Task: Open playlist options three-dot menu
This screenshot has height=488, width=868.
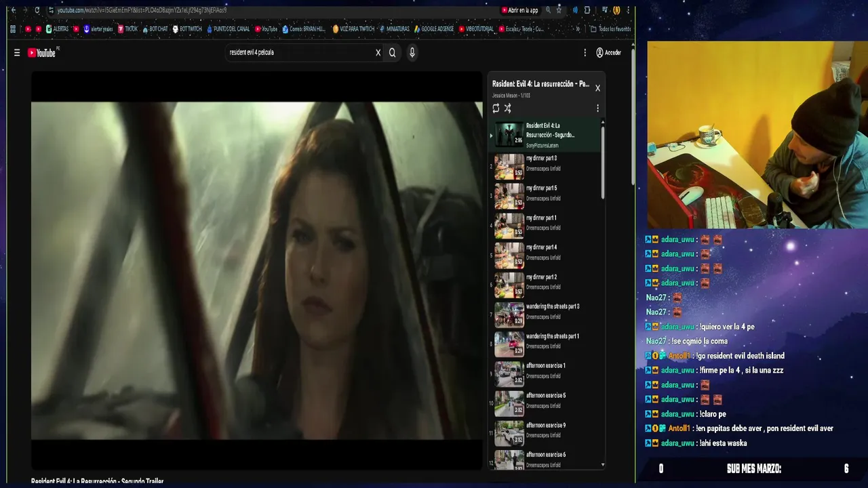Action: pyautogui.click(x=597, y=108)
